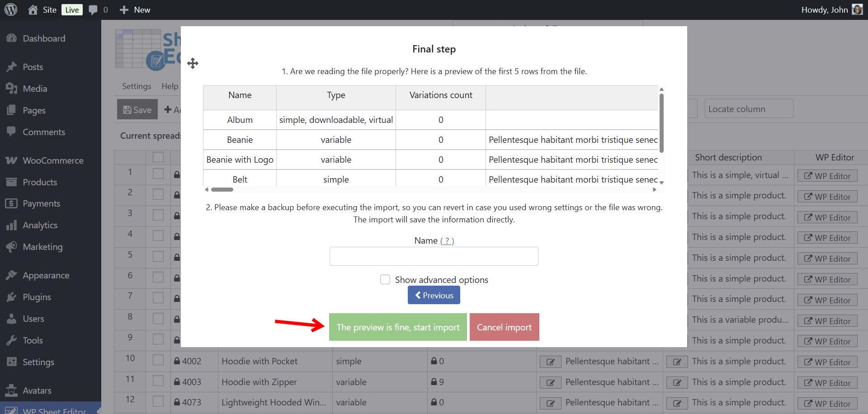The image size is (868, 414).
Task: Enable the Show advanced options checkbox
Action: [x=385, y=280]
